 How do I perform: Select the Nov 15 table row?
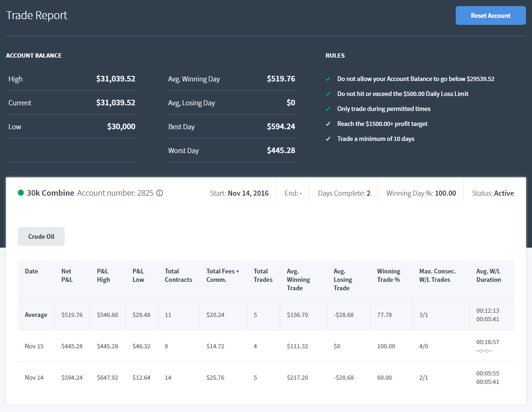point(266,346)
